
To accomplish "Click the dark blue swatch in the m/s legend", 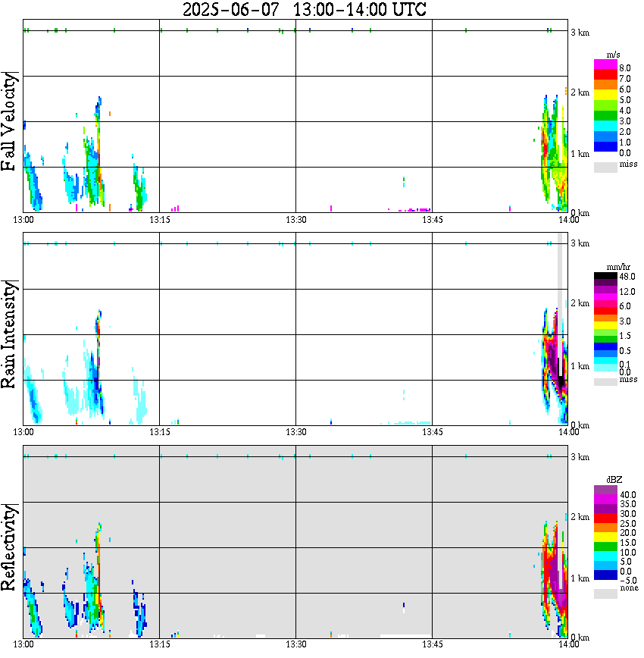I will tap(605, 146).
